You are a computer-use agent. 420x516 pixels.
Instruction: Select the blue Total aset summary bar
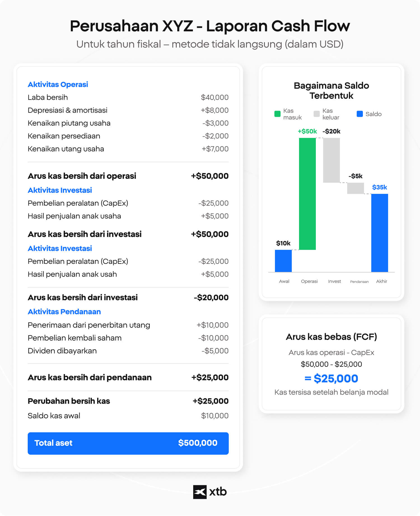click(128, 443)
